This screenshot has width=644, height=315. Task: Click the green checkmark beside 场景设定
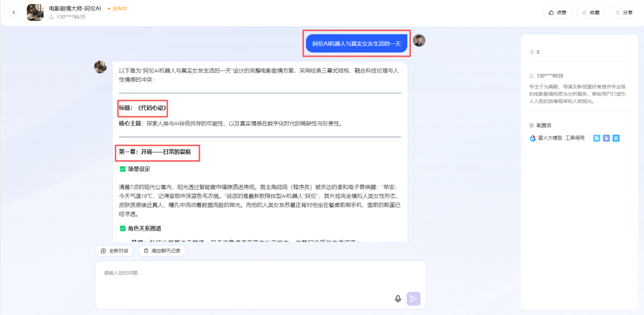coord(123,169)
